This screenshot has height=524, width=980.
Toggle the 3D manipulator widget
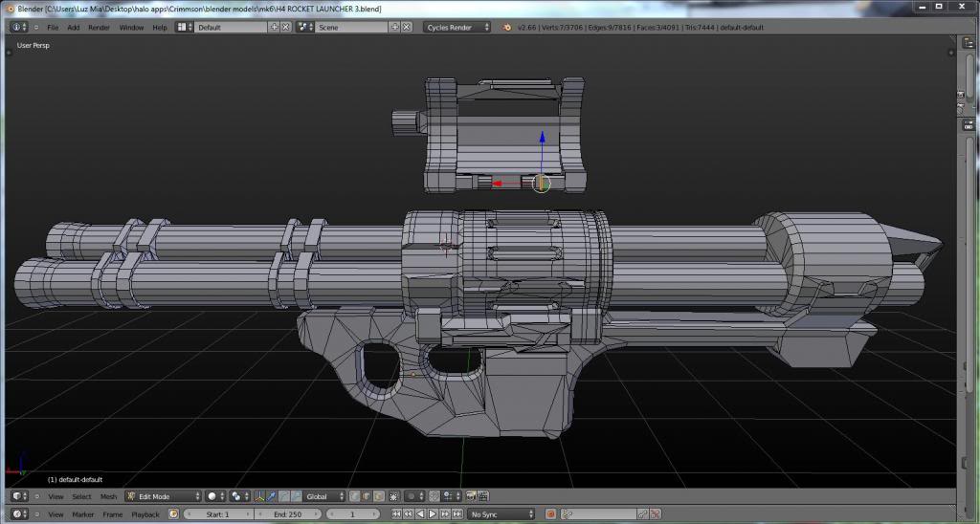coord(260,496)
